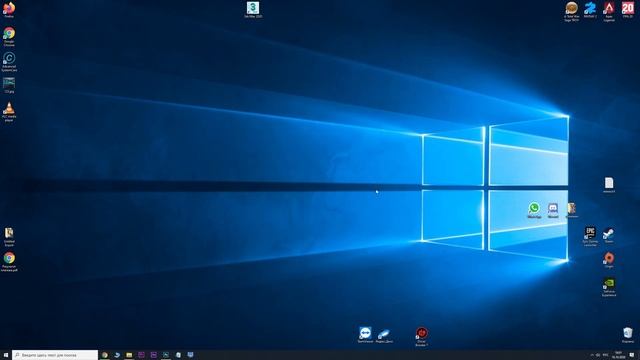Open the taskbar clock and calendar
Viewport: 640px width, 360px height.
(618, 355)
